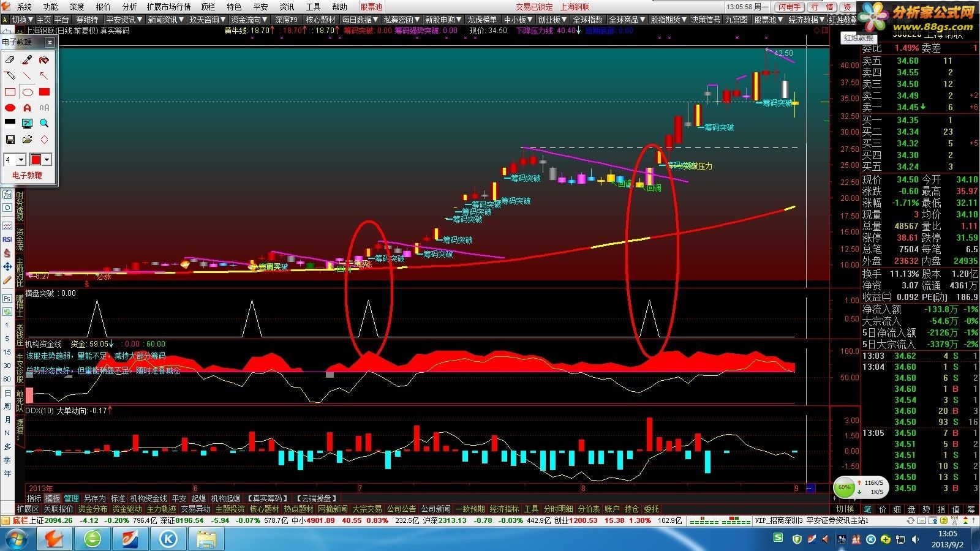
Task: Save drawing with the floppy disk icon
Action: pyautogui.click(x=10, y=140)
